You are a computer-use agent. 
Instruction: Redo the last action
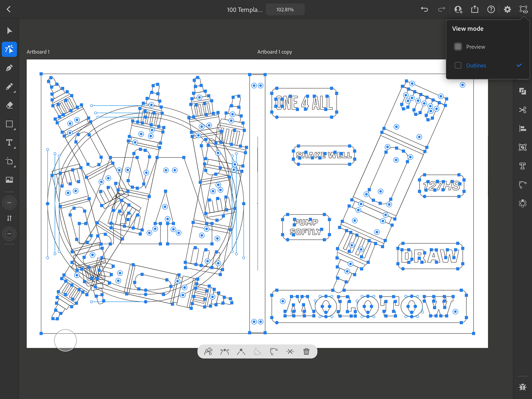441,9
